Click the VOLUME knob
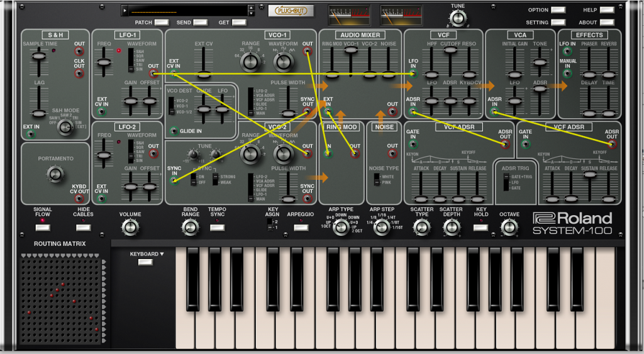Image resolution: width=644 pixels, height=354 pixels. [130, 228]
